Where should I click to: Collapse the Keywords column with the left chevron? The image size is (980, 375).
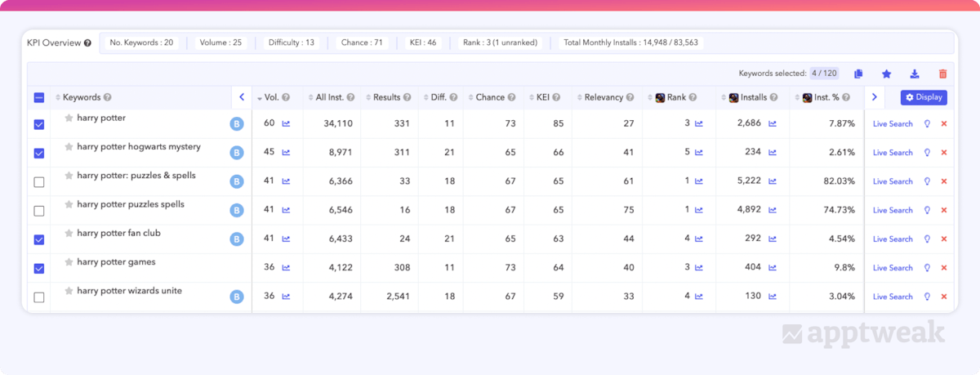tap(242, 97)
